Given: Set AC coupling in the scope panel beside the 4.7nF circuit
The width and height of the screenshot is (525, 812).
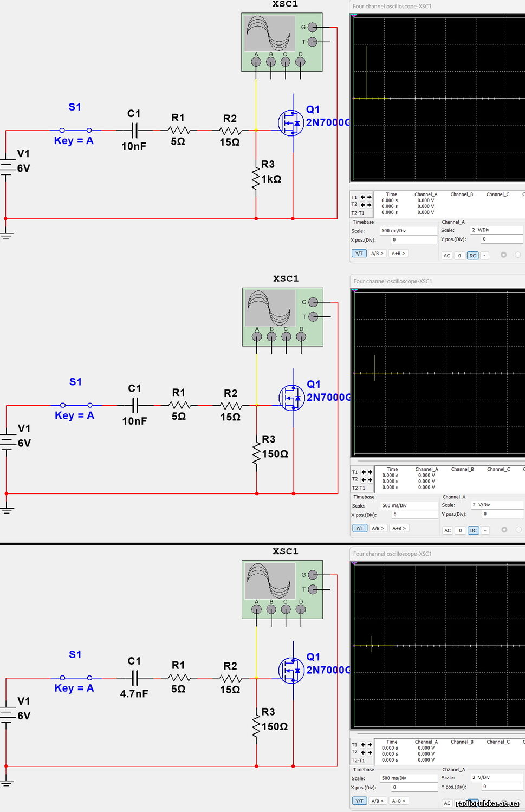Looking at the screenshot, I should tap(448, 803).
